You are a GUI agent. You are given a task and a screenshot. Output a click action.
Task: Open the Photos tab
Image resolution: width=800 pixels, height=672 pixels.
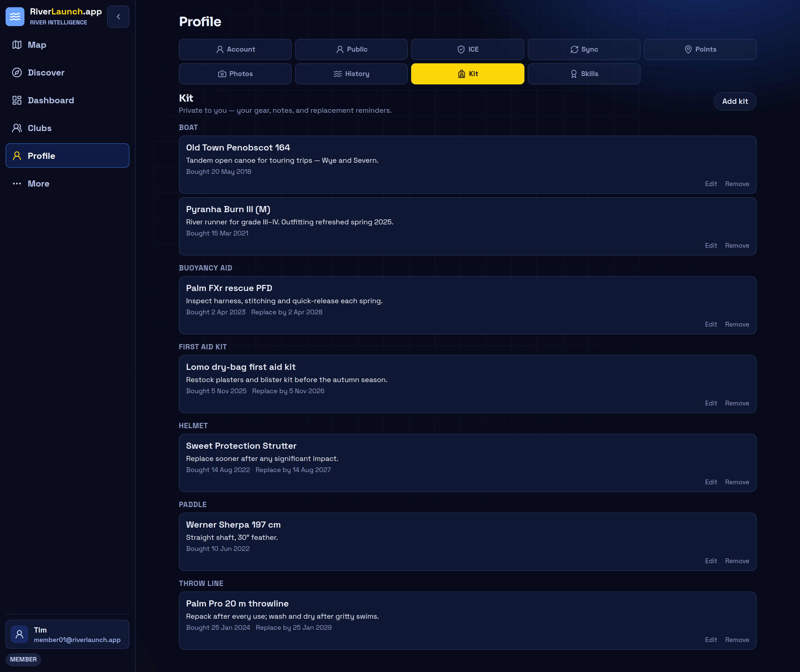pyautogui.click(x=235, y=74)
